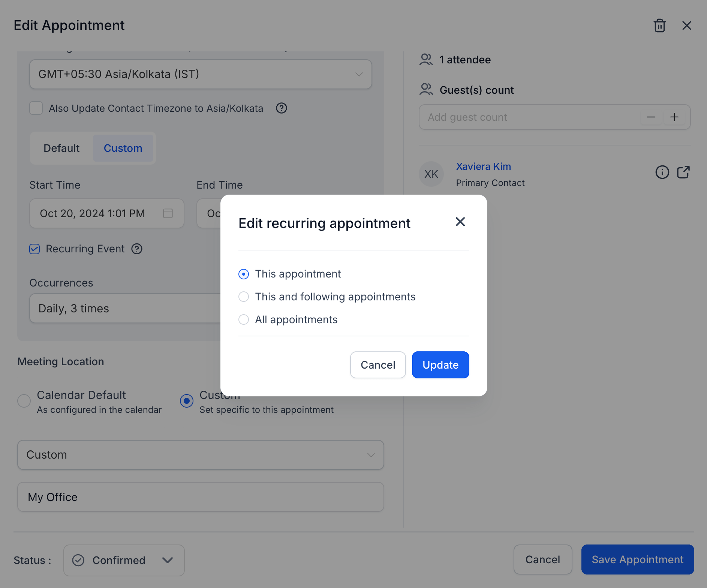The height and width of the screenshot is (588, 707).
Task: Click the blue Update button
Action: click(x=440, y=365)
